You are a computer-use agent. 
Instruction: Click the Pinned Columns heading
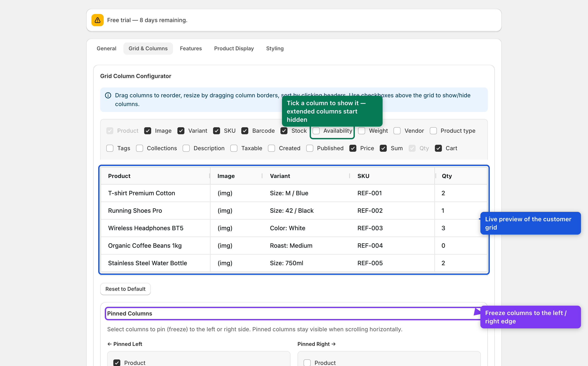(x=129, y=314)
